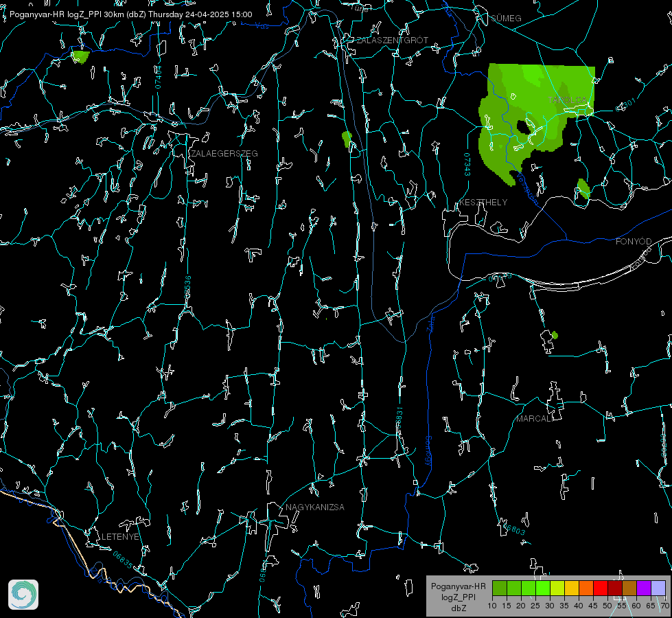Click the blue Zala river label
The width and height of the screenshot is (672, 618).
tap(430, 323)
